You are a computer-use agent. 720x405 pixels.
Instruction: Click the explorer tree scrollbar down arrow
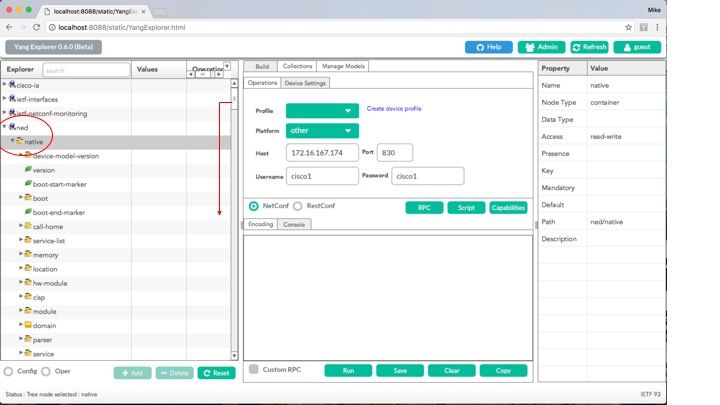tap(234, 356)
